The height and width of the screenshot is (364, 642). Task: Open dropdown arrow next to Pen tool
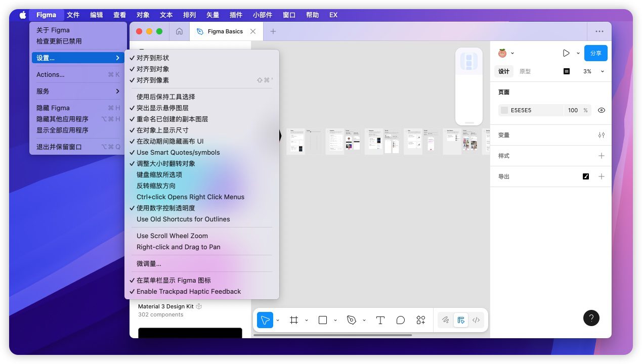click(x=364, y=321)
